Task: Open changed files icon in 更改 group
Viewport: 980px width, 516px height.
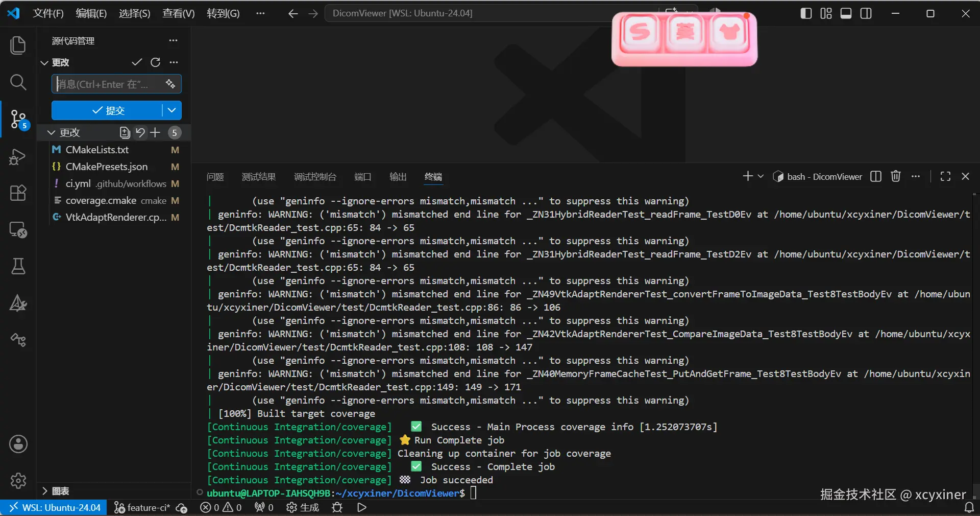Action: tap(125, 133)
